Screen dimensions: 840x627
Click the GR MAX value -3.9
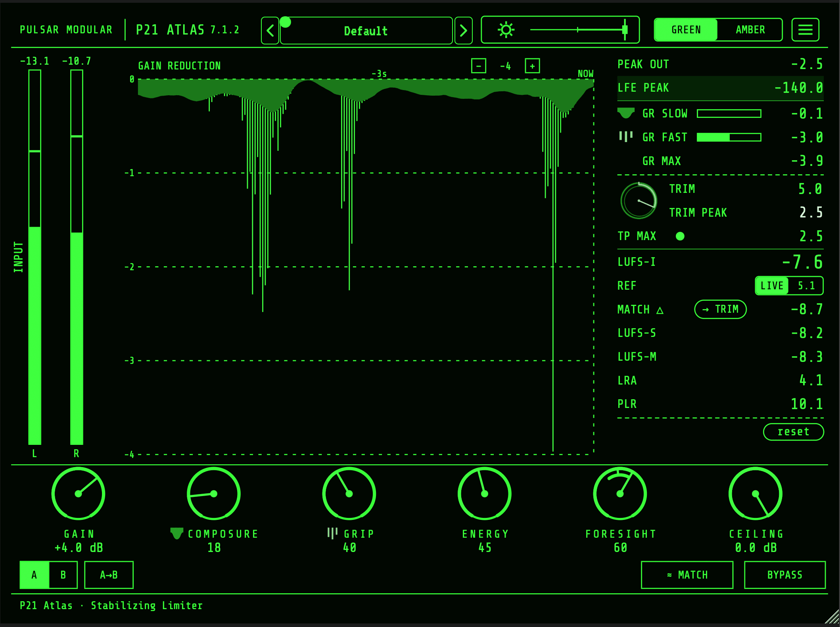(807, 161)
